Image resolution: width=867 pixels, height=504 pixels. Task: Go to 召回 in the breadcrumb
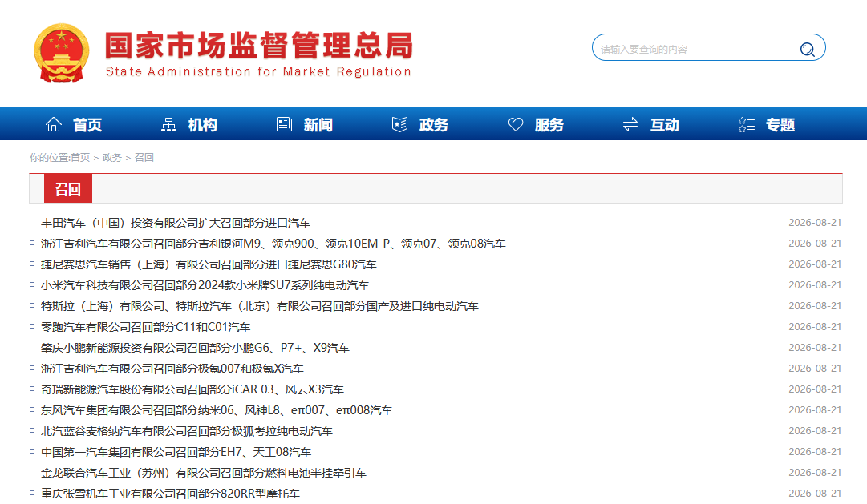(144, 158)
